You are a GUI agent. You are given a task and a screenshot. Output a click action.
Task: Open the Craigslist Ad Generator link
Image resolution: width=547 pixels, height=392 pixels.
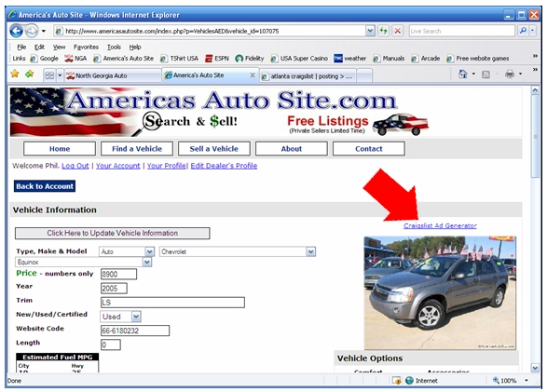point(440,225)
